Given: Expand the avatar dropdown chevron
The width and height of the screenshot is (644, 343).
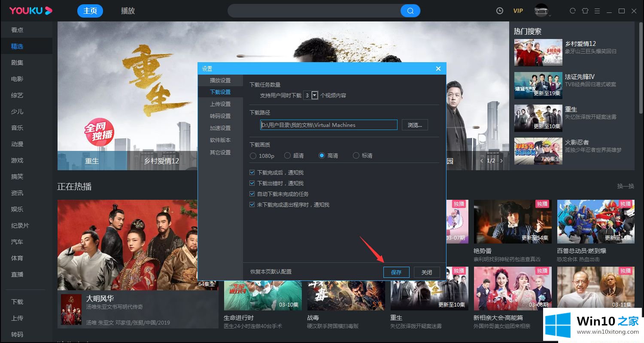Looking at the screenshot, I should pyautogui.click(x=550, y=15).
